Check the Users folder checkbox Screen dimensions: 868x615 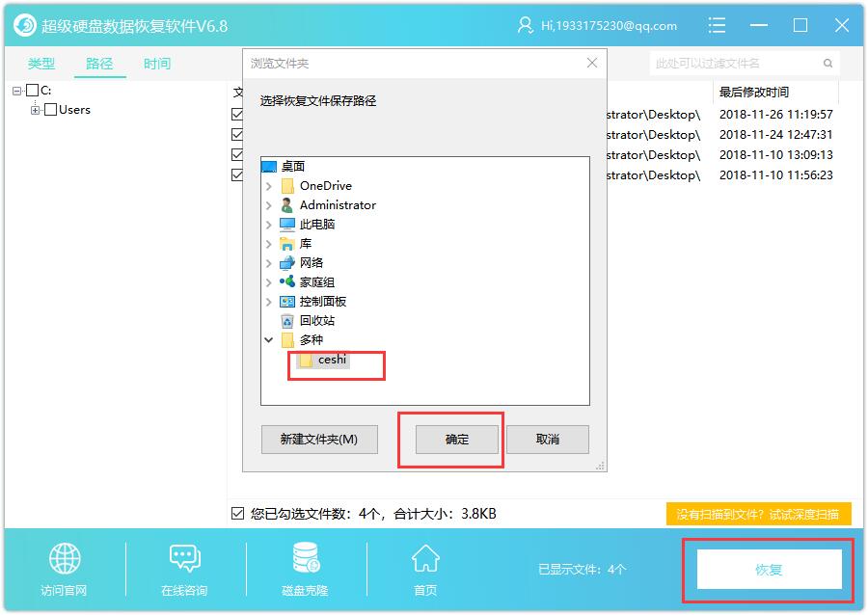pos(51,110)
